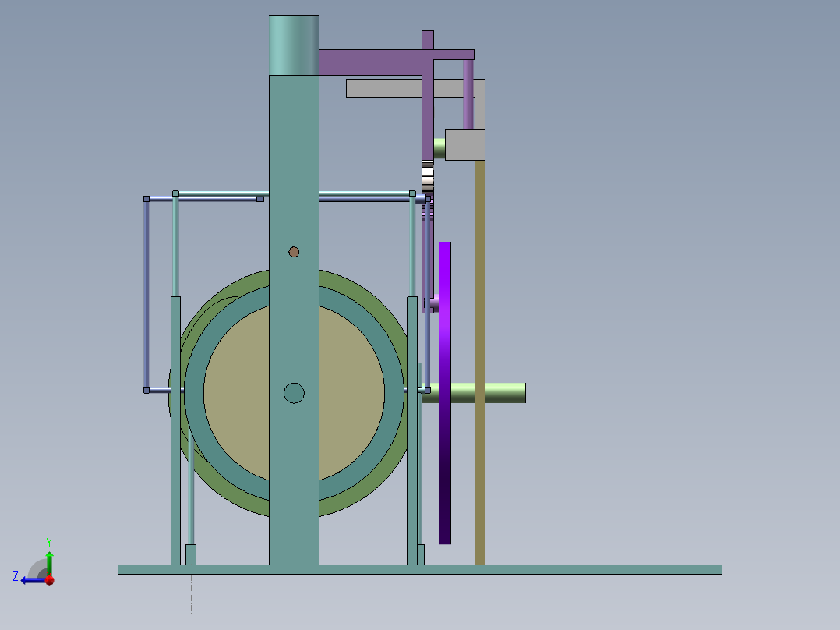
Task: Click the red X axis dot of the triad
Action: [50, 579]
